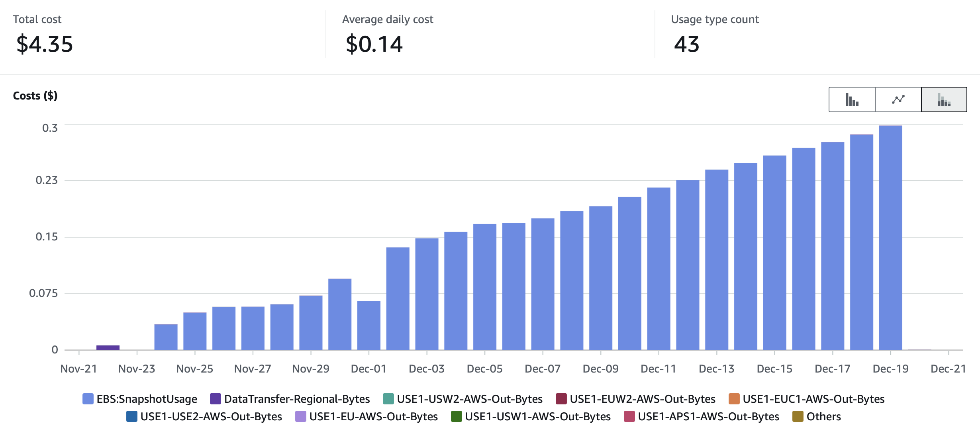The height and width of the screenshot is (441, 980).
Task: Click the Usage type count 43 value
Action: coord(686,44)
